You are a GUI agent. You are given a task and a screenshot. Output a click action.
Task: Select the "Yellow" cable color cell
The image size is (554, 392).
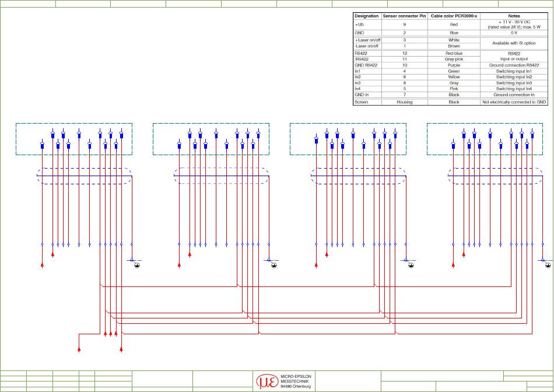[x=454, y=77]
